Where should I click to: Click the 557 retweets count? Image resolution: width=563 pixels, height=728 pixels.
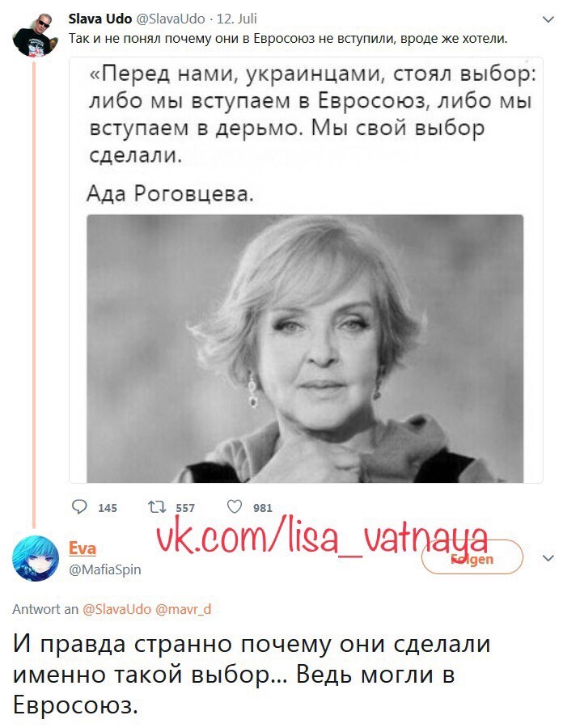pyautogui.click(x=185, y=508)
